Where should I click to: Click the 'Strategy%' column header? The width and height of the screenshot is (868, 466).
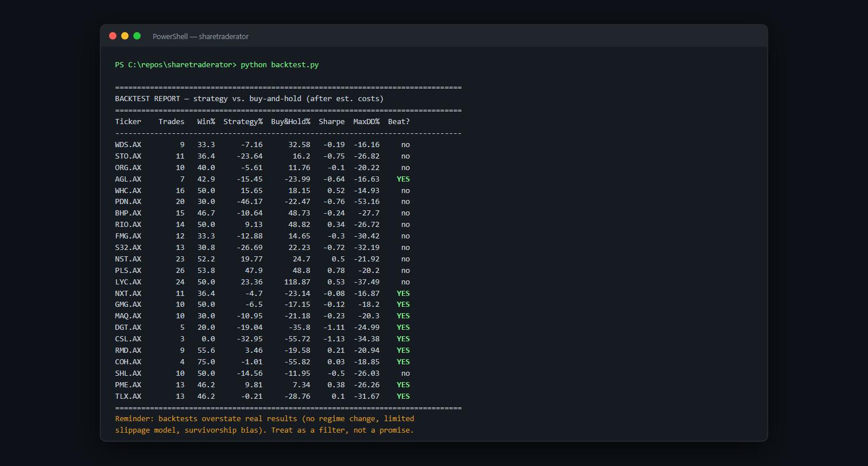click(x=243, y=121)
